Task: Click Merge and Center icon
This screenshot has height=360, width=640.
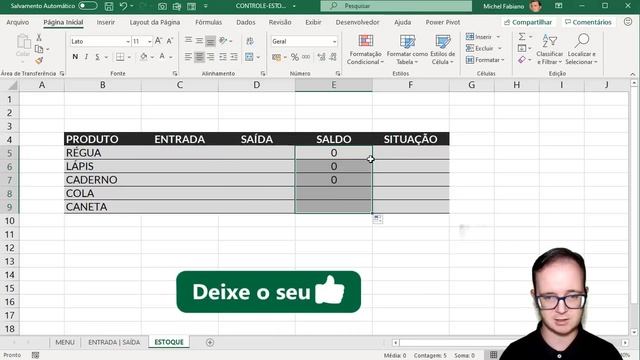Action: [x=249, y=57]
